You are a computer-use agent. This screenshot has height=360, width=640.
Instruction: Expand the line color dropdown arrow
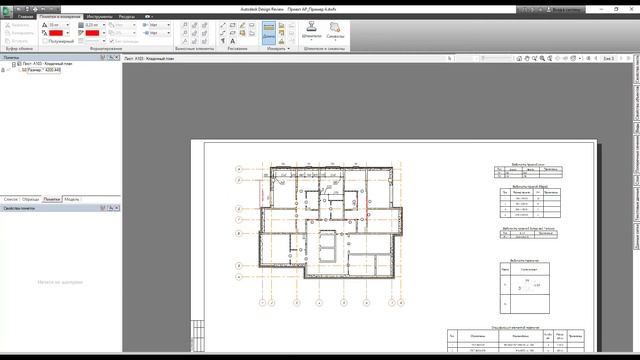(x=104, y=33)
